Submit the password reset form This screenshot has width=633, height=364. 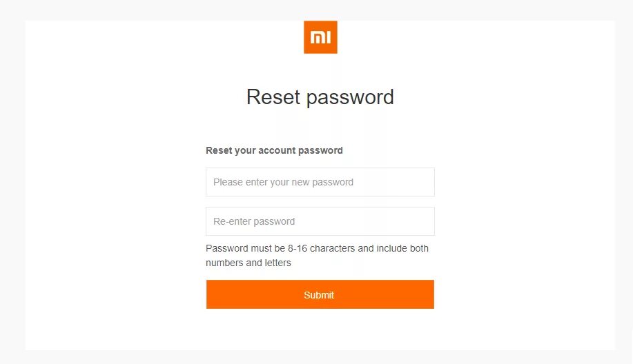tap(320, 294)
